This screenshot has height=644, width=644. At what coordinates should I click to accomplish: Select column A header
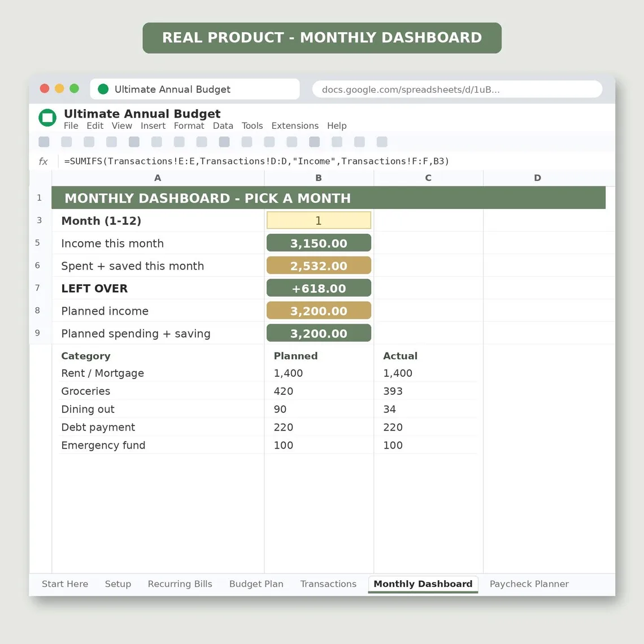click(158, 178)
